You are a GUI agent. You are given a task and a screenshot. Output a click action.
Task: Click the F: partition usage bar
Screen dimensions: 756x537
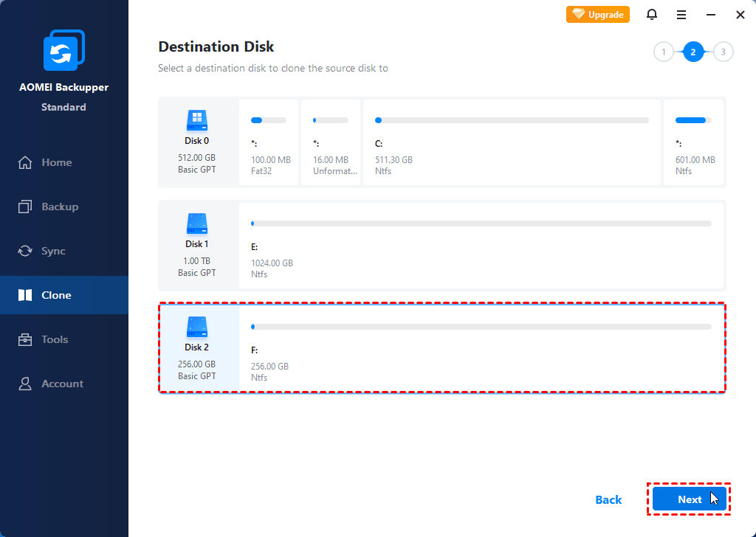click(481, 327)
